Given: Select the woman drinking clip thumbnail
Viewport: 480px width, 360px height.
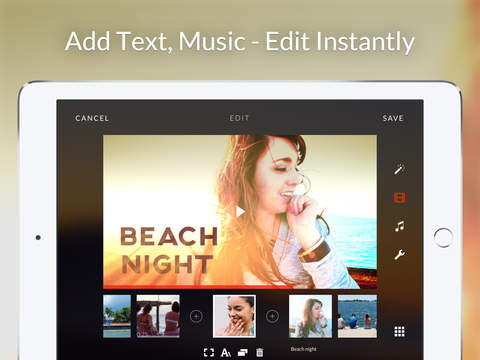Looking at the screenshot, I should point(310,316).
